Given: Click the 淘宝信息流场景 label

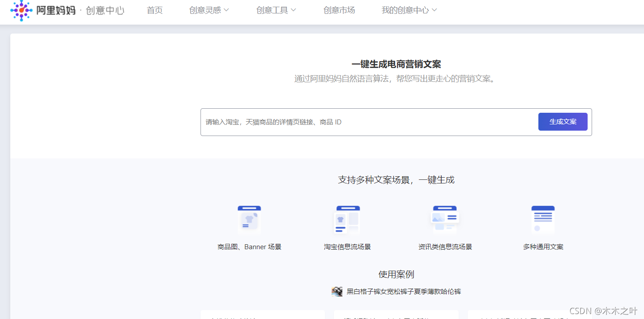Looking at the screenshot, I should 347,247.
